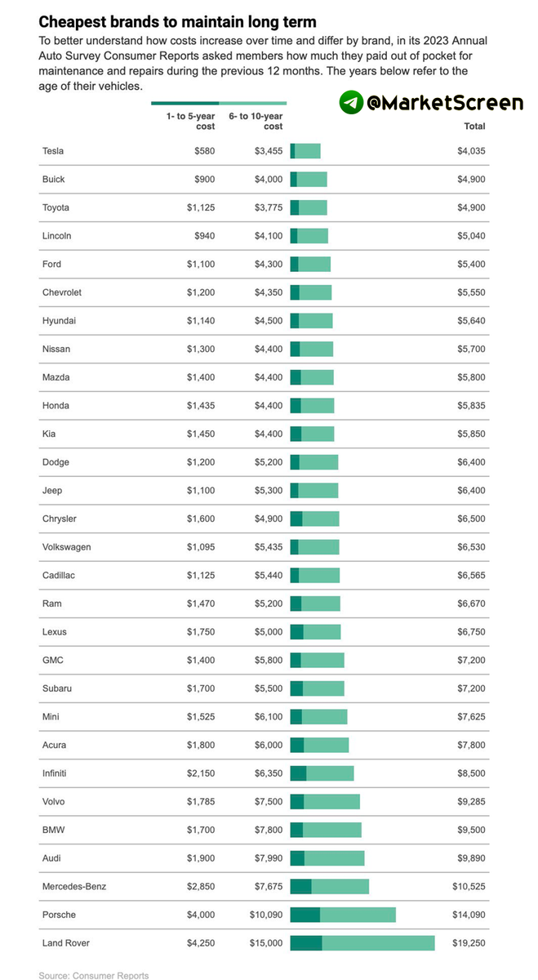Click the Source: Consumer Reports credit
Viewport: 538px width, 980px height.
pos(94,975)
